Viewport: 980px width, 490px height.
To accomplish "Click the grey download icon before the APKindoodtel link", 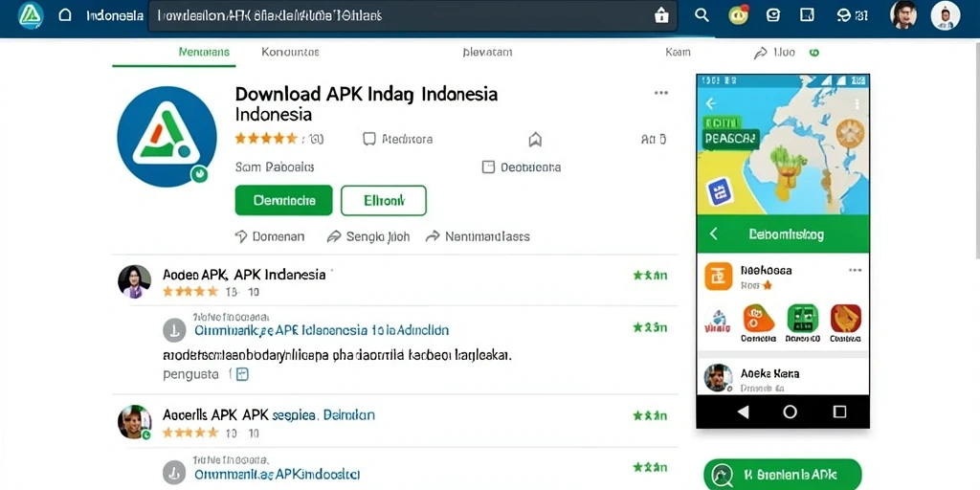I will pyautogui.click(x=174, y=472).
